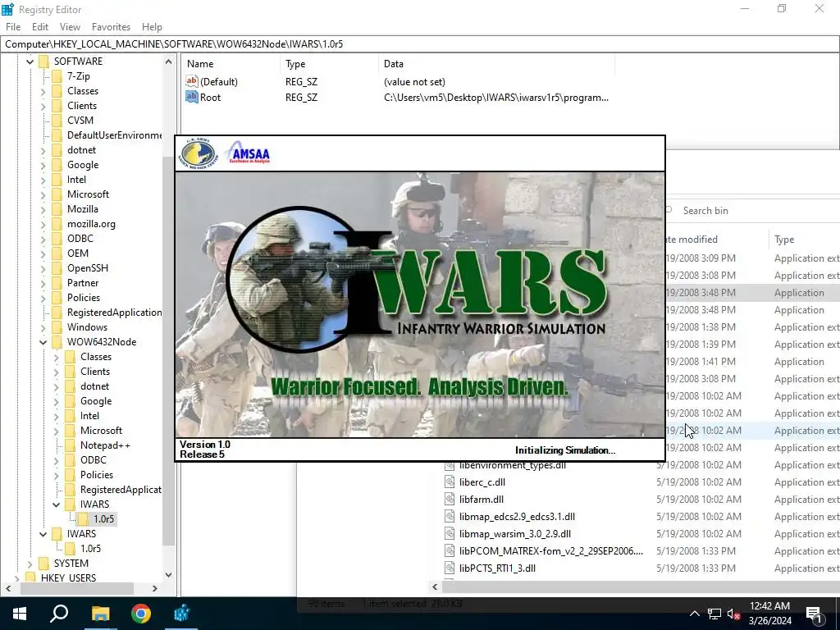Switch to Registry Editor taskbar icon
The image size is (840, 630).
[181, 614]
